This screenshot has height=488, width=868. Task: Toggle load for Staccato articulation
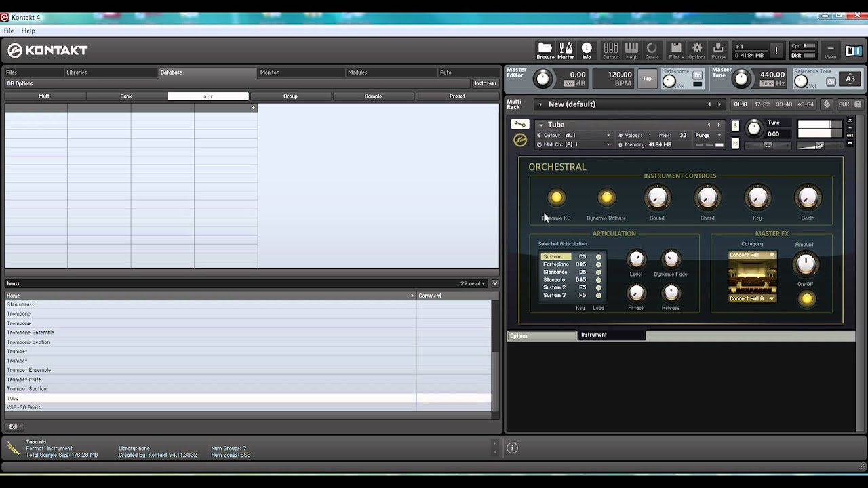click(x=598, y=280)
